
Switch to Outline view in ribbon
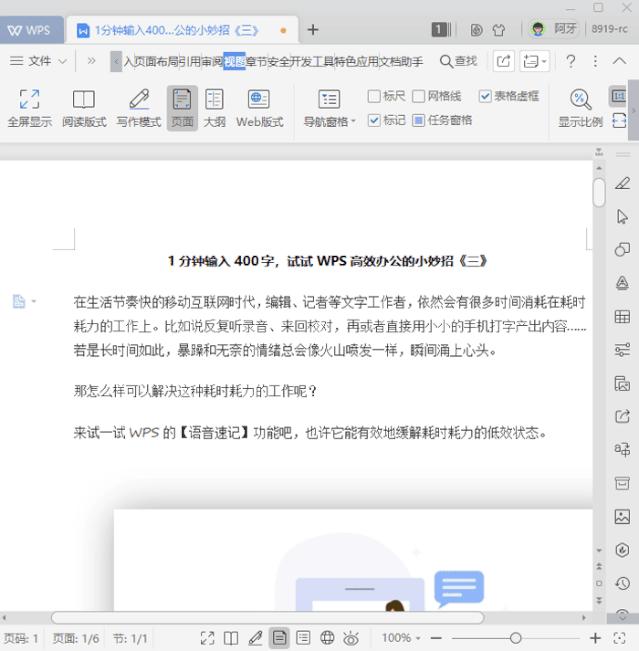[x=215, y=108]
